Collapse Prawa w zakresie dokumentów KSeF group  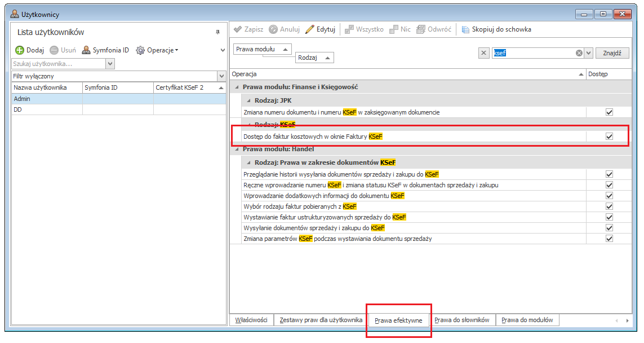click(x=248, y=162)
